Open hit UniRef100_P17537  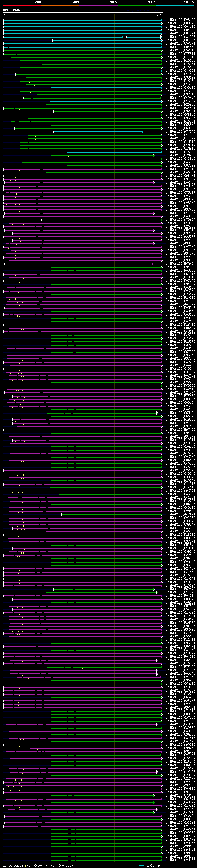180,74
